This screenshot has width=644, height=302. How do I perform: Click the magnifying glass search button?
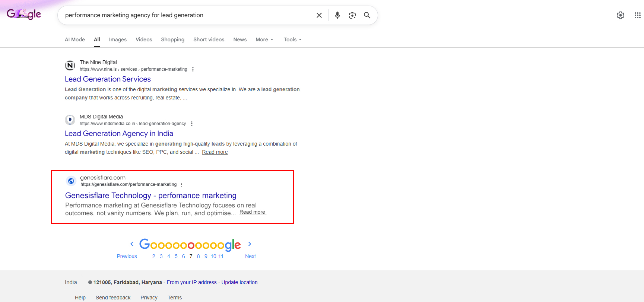coord(367,15)
